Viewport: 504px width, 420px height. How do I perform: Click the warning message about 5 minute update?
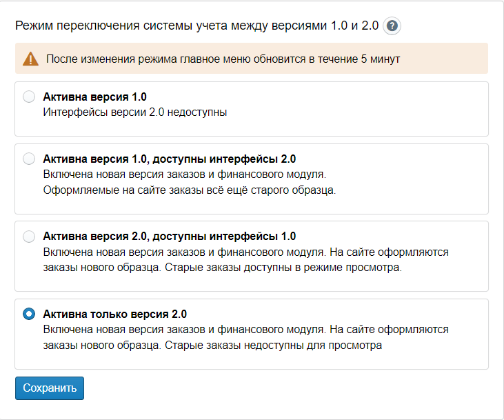point(223,59)
